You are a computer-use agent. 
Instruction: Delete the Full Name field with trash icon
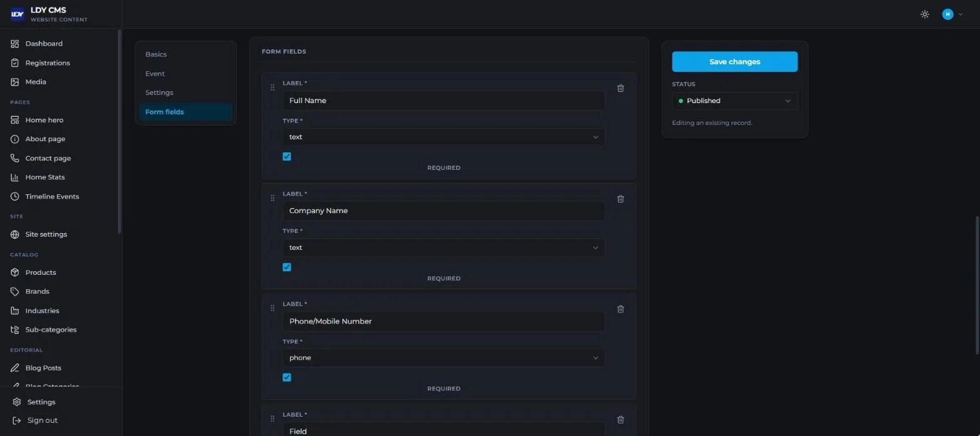coord(621,88)
